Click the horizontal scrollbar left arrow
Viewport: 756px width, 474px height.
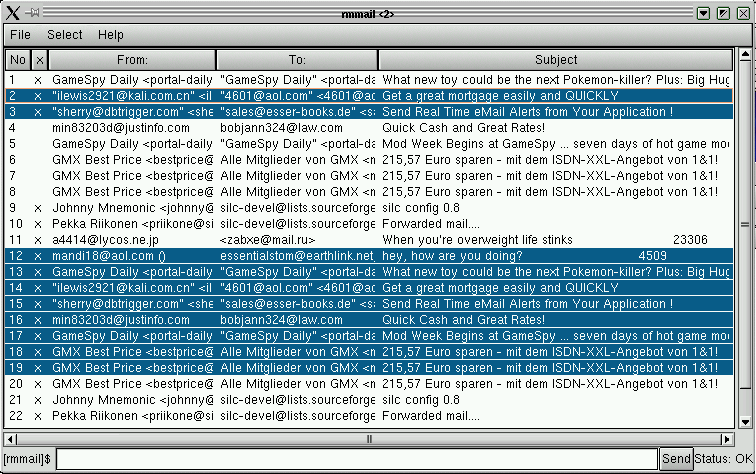pos(11,438)
